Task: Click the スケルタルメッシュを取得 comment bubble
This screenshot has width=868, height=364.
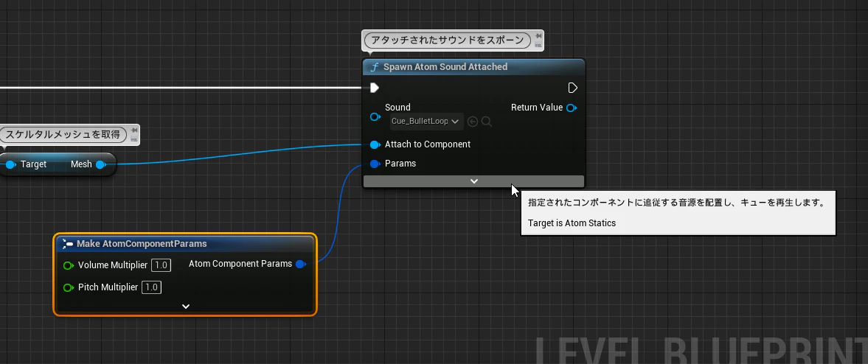Action: pos(63,134)
